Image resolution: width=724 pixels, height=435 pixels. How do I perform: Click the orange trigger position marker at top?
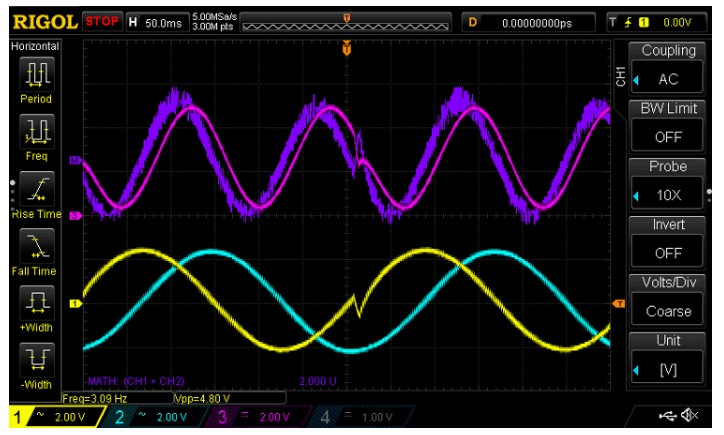click(x=347, y=46)
